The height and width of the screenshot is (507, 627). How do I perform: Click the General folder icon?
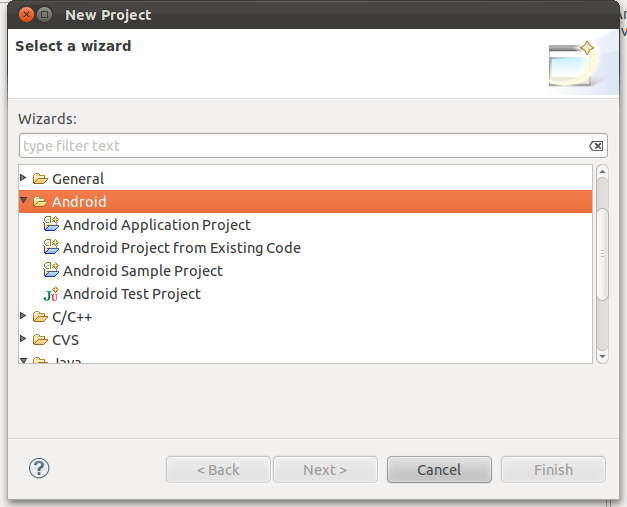(x=40, y=179)
